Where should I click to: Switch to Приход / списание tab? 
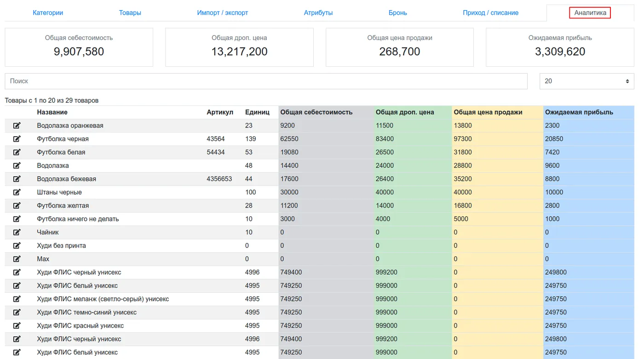click(491, 13)
